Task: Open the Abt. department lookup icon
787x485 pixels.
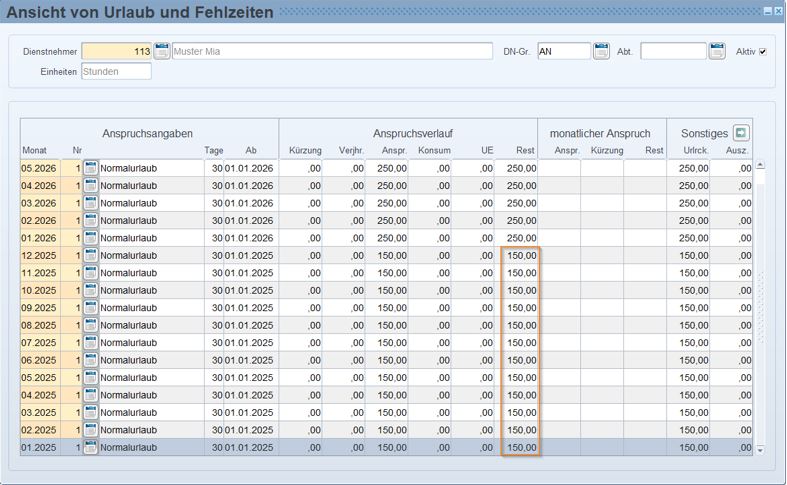Action: coord(717,51)
